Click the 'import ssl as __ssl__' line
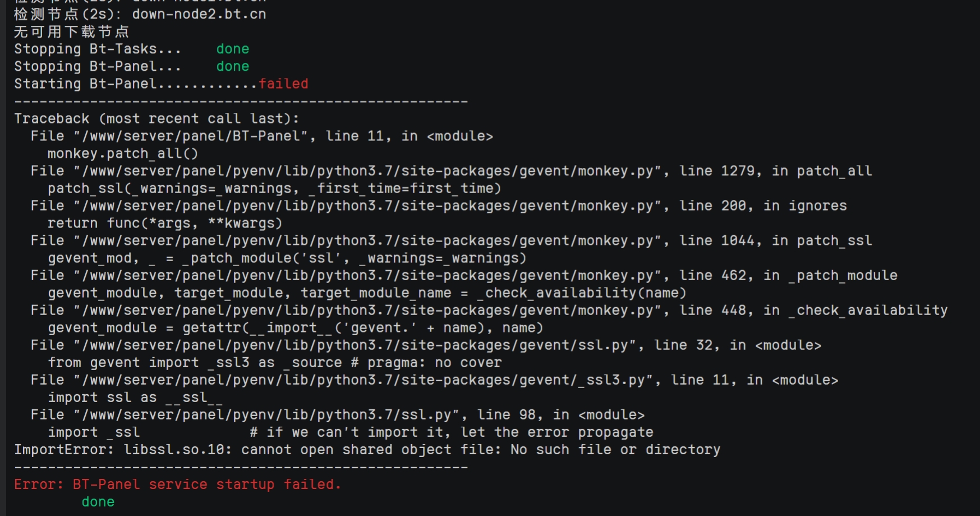The width and height of the screenshot is (980, 516). (135, 397)
